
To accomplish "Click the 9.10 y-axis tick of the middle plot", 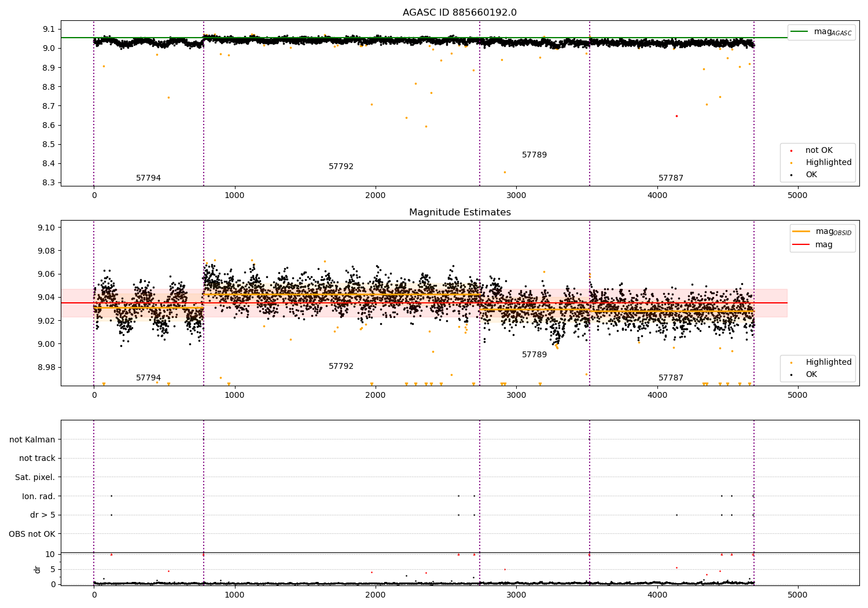I will pyautogui.click(x=46, y=228).
